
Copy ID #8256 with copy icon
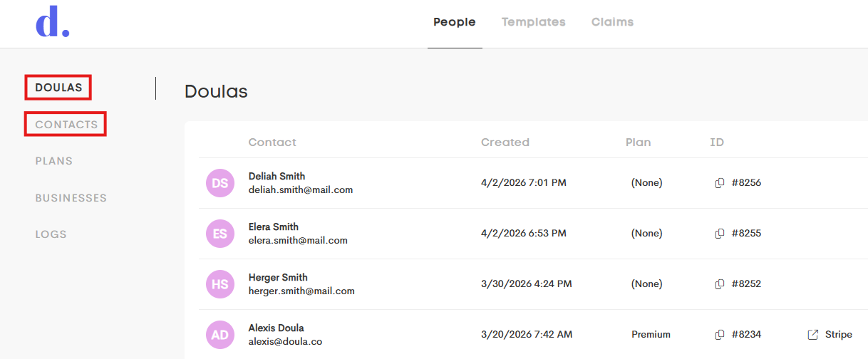(x=720, y=183)
